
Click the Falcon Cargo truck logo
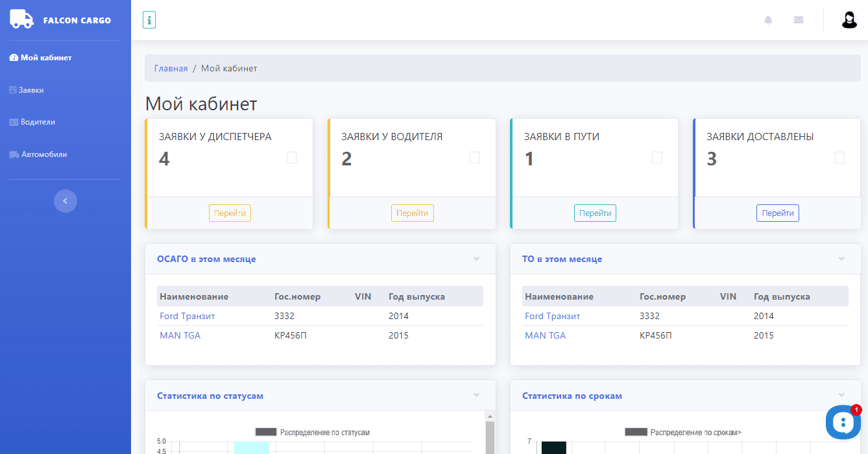pyautogui.click(x=21, y=19)
